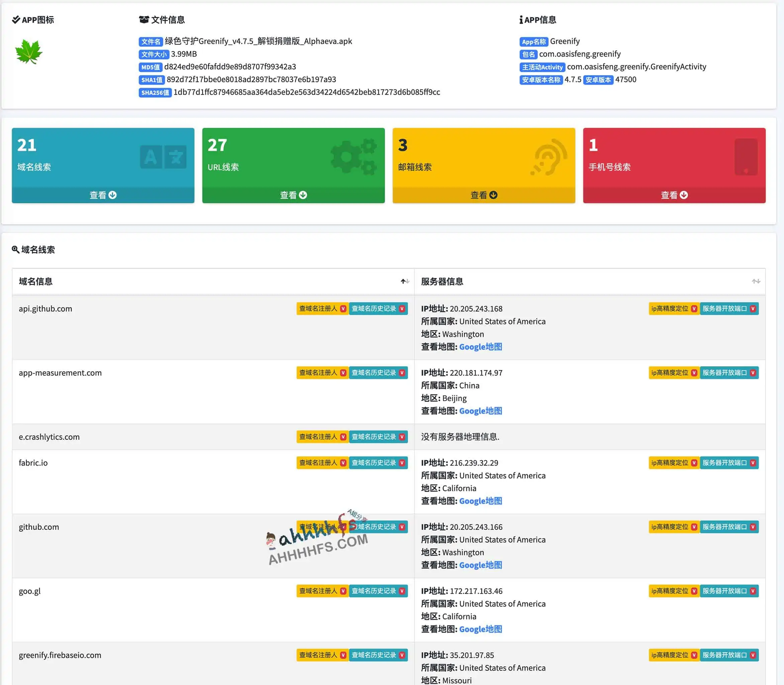Click the green Greenify leaf app icon
This screenshot has width=784, height=685.
(x=29, y=52)
